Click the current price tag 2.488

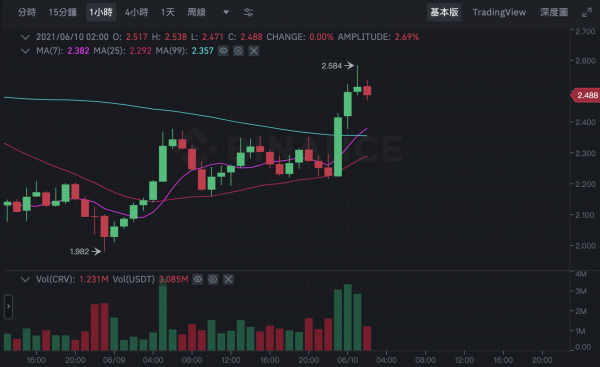(x=586, y=95)
